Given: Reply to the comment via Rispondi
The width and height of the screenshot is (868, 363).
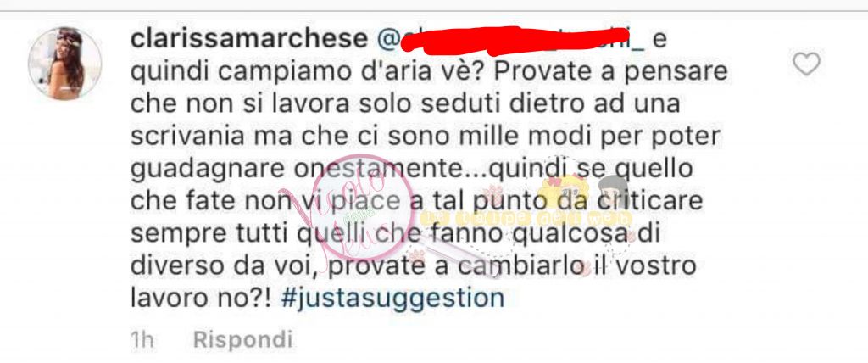Looking at the screenshot, I should pyautogui.click(x=242, y=339).
